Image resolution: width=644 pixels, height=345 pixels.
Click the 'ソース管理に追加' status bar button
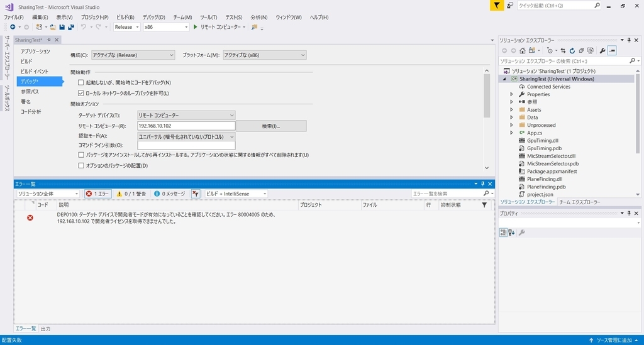[x=613, y=340]
